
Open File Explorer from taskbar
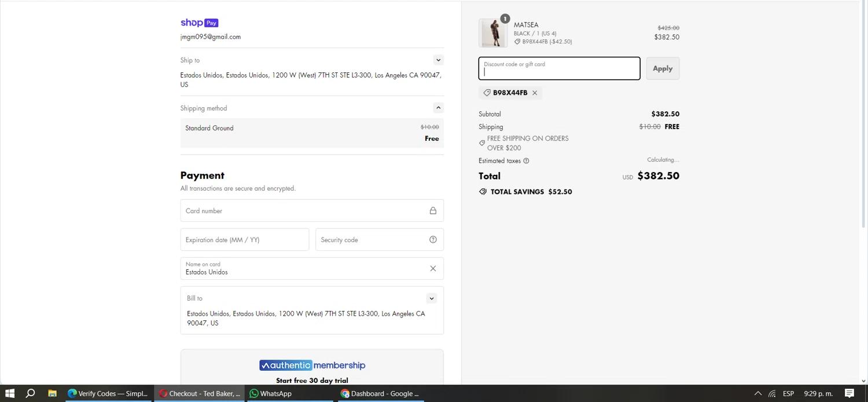[x=52, y=393]
